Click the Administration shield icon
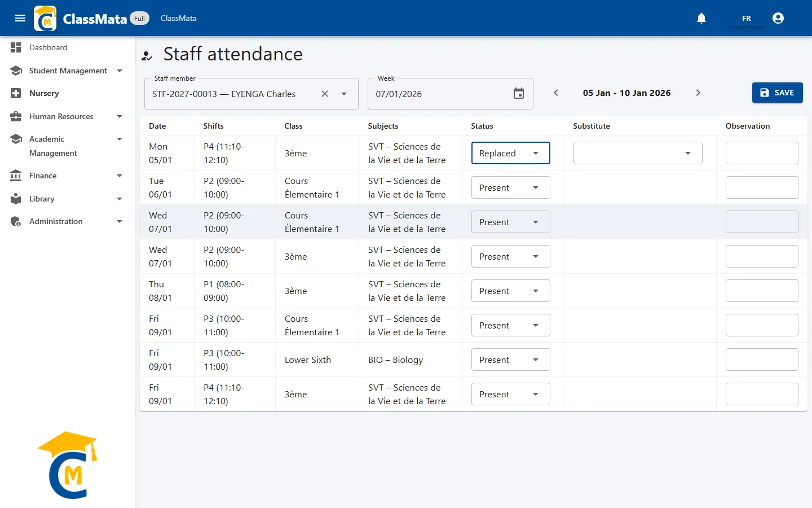 [x=16, y=221]
